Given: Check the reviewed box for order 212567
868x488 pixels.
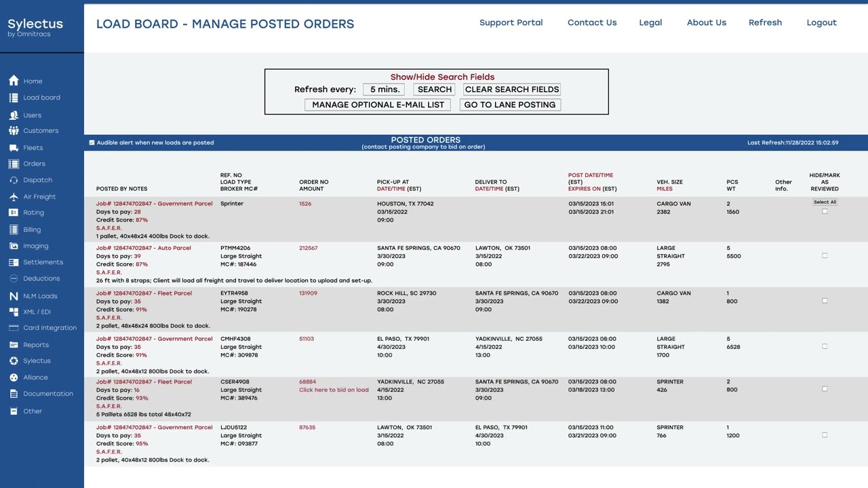Looking at the screenshot, I should point(825,256).
